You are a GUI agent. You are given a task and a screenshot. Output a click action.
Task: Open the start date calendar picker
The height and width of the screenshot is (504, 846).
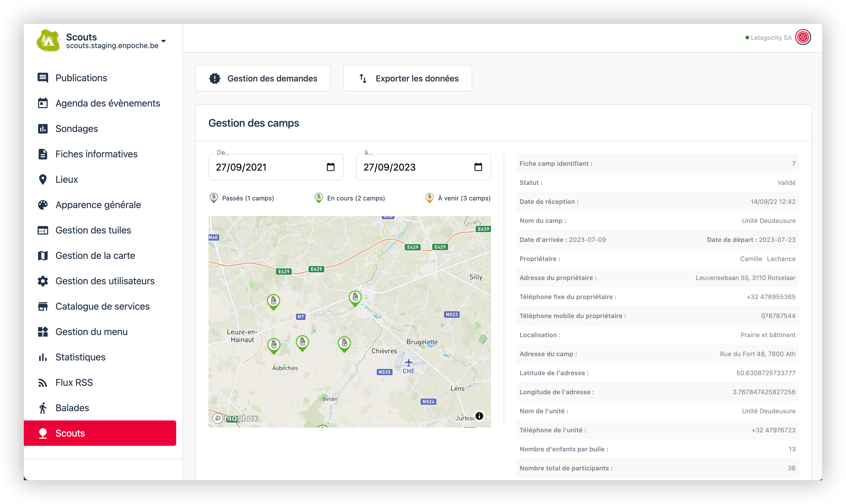[330, 167]
